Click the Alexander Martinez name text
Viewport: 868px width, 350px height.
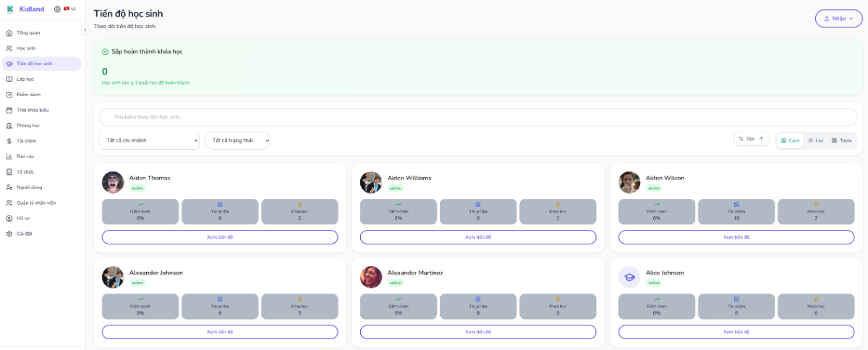click(x=415, y=273)
